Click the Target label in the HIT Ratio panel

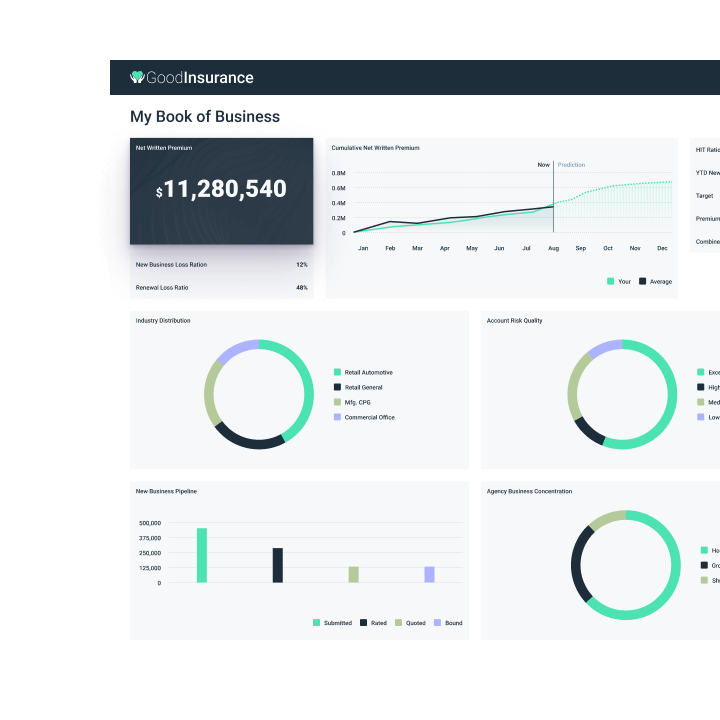tap(704, 196)
